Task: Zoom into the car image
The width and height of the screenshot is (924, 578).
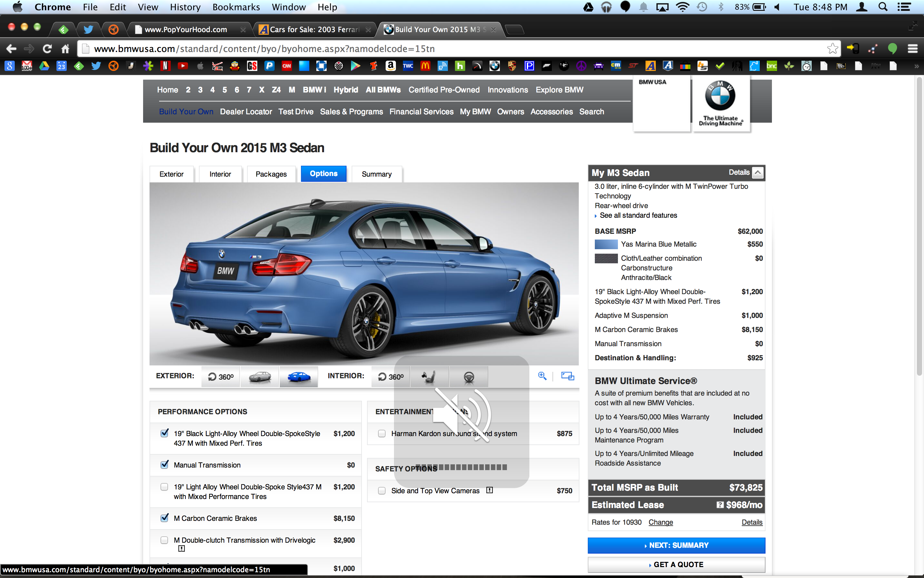Action: coord(542,376)
